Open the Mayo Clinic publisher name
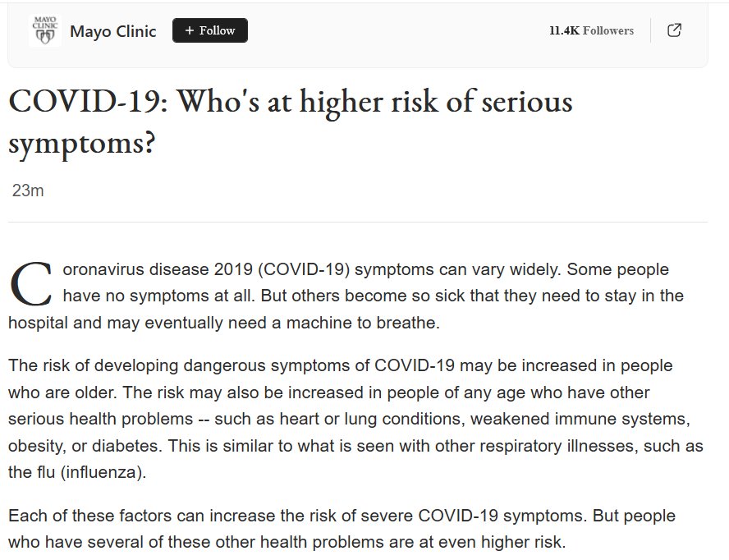Screen dimensions: 729x560 pos(112,31)
